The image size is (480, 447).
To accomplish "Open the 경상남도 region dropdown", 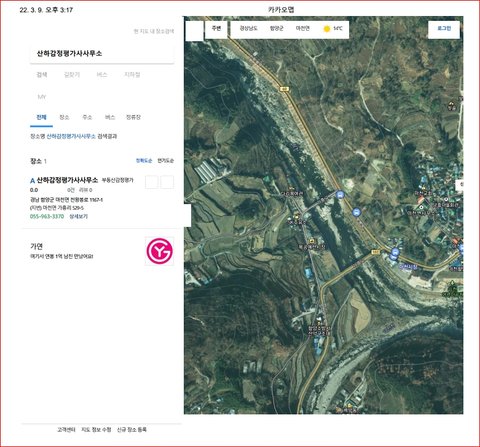I will [248, 28].
